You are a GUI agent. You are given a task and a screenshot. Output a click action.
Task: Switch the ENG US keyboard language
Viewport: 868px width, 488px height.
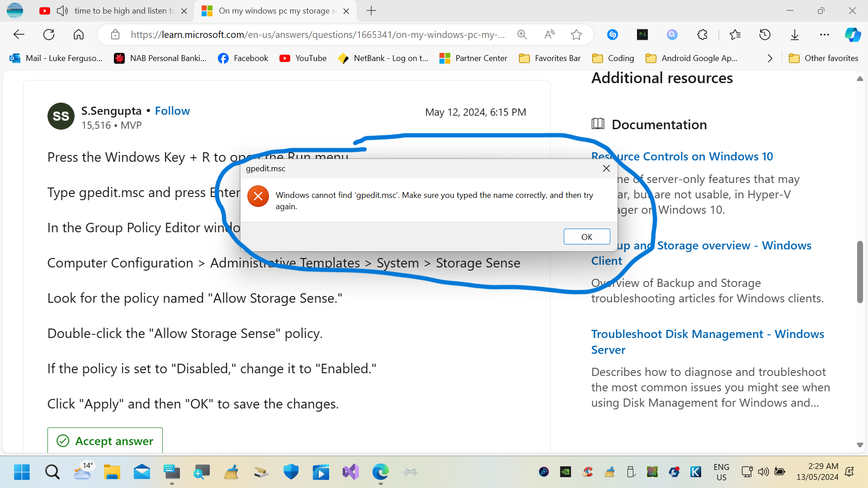click(722, 472)
